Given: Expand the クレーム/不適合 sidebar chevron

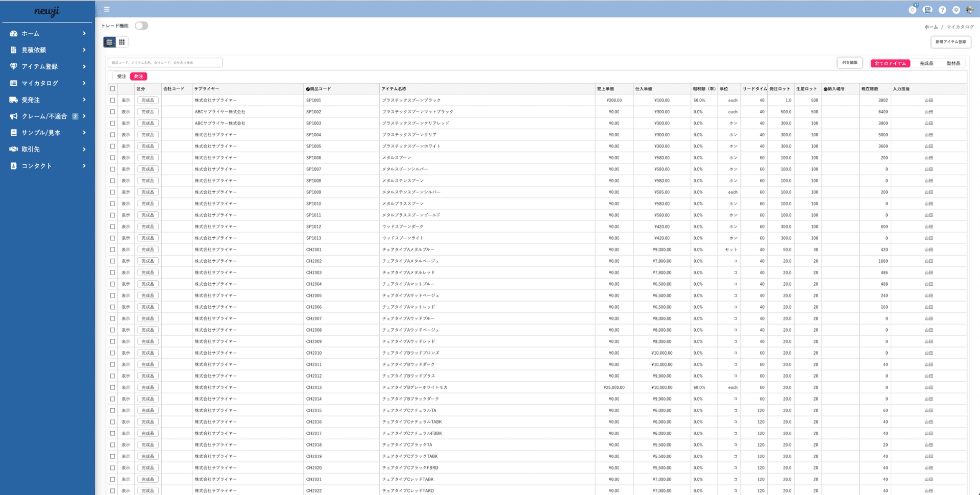Looking at the screenshot, I should (x=84, y=116).
